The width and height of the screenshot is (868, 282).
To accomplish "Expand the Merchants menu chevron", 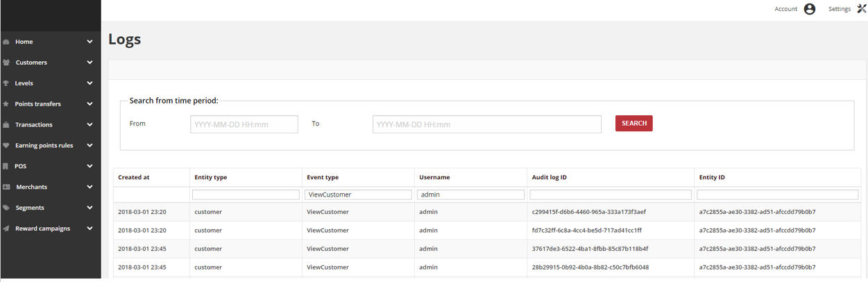I will click(x=90, y=187).
